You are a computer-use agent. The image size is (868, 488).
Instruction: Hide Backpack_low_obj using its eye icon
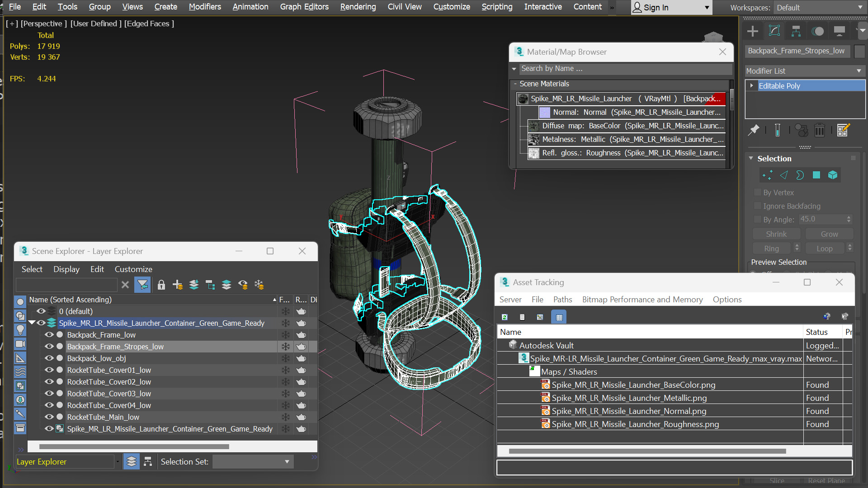point(49,358)
